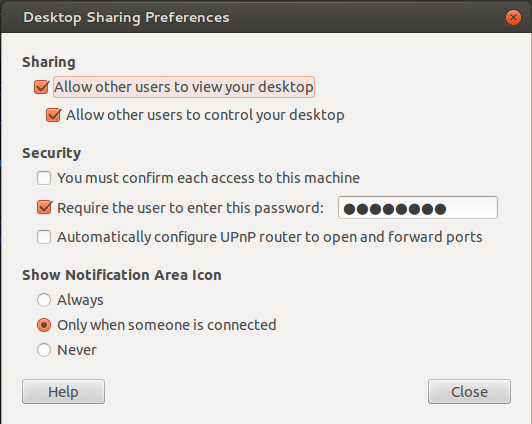Focus the masked password input field
This screenshot has width=532, height=424.
[418, 208]
